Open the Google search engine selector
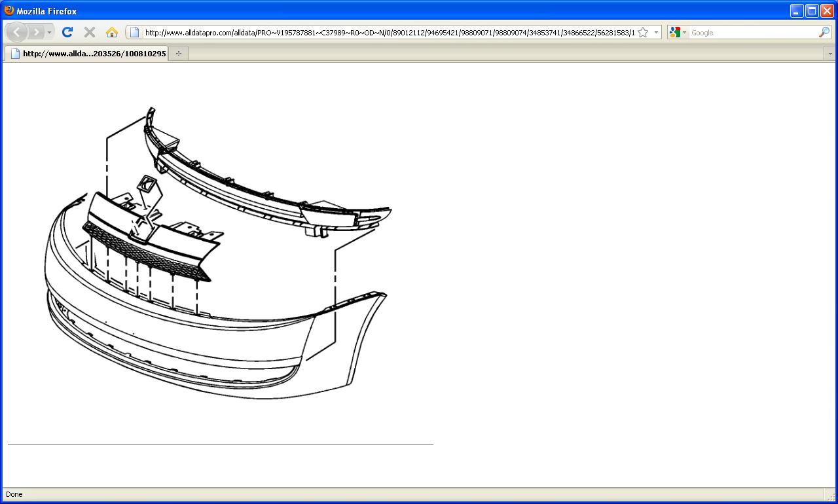Screen dimensions: 838x504 pyautogui.click(x=678, y=32)
